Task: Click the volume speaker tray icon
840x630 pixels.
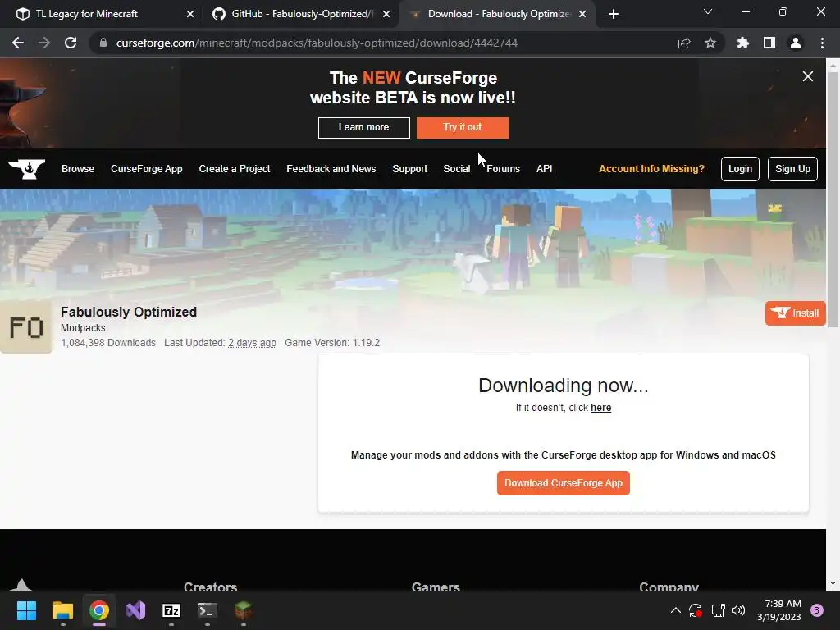Action: pos(739,610)
